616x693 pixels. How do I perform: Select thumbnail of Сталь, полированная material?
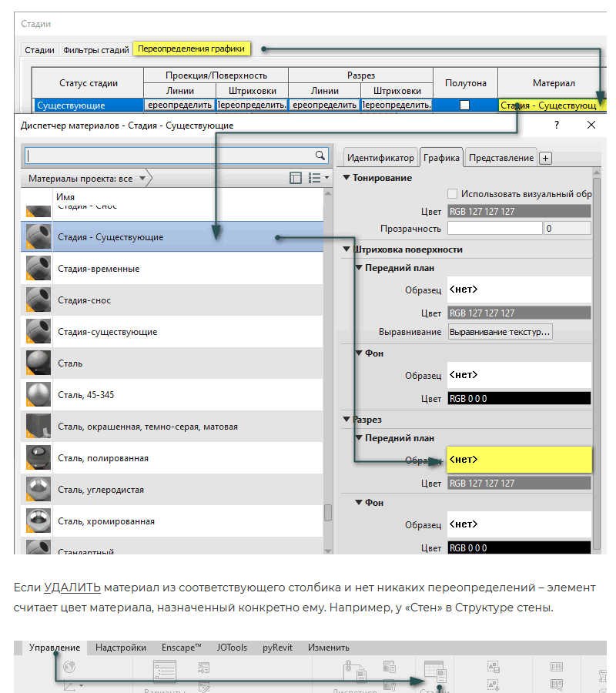(38, 458)
